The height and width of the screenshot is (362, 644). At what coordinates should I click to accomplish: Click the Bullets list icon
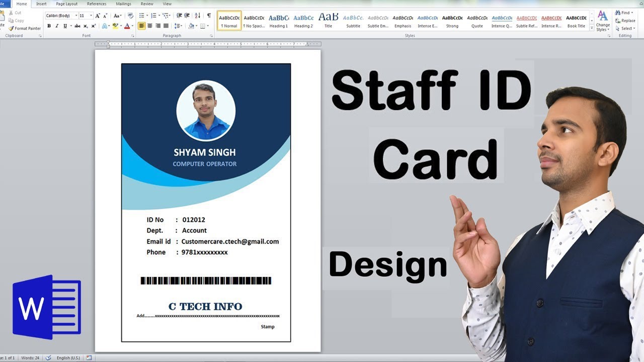(x=142, y=16)
